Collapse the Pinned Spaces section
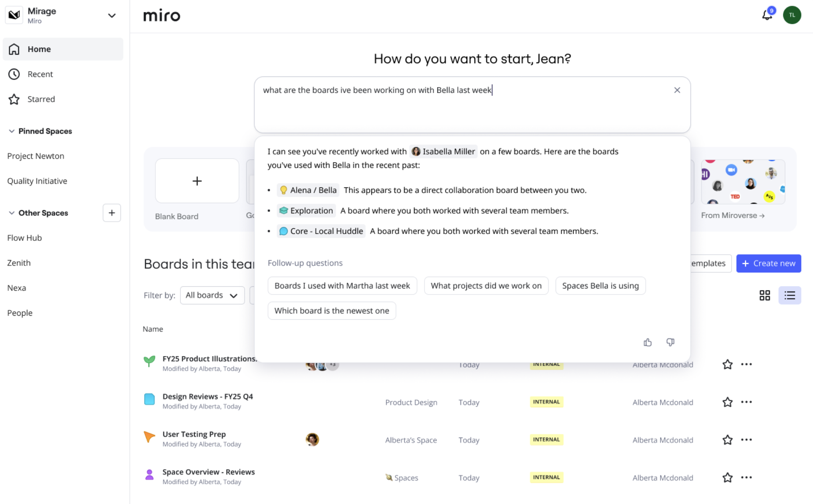The image size is (813, 504). [12, 131]
